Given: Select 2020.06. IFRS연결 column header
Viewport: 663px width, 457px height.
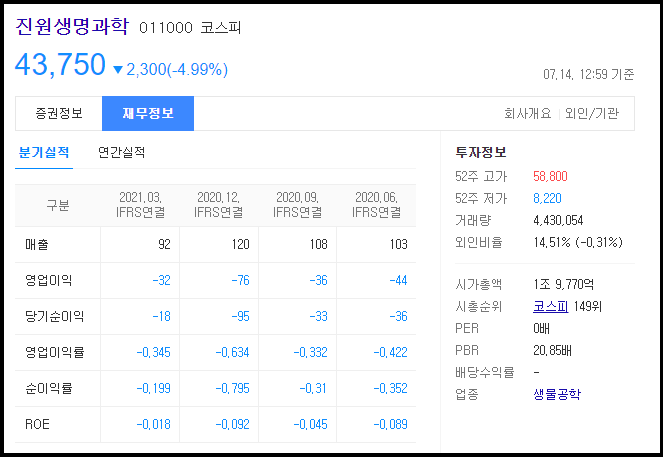Looking at the screenshot, I should [x=376, y=205].
